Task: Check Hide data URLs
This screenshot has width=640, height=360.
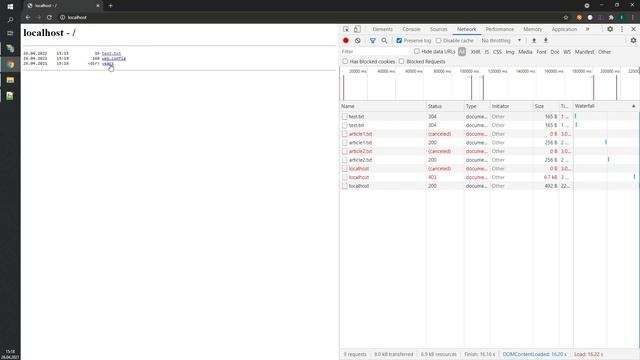Action: click(x=417, y=51)
